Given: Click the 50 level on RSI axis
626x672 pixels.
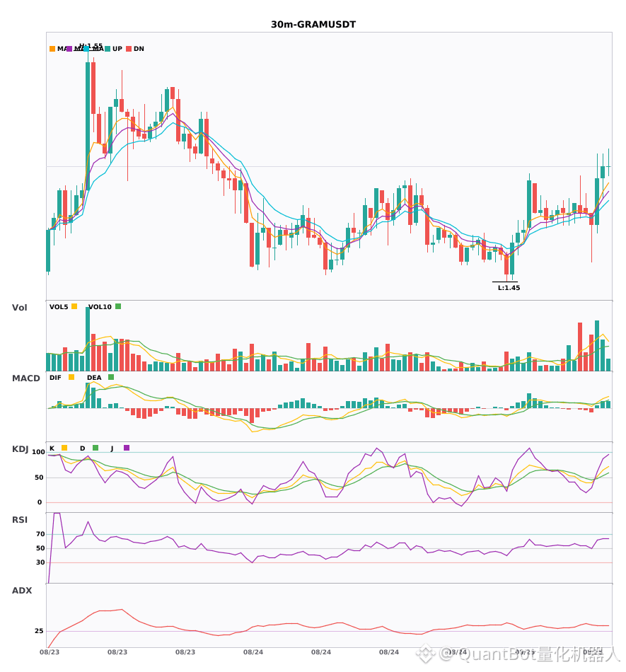Looking at the screenshot, I should click(40, 548).
